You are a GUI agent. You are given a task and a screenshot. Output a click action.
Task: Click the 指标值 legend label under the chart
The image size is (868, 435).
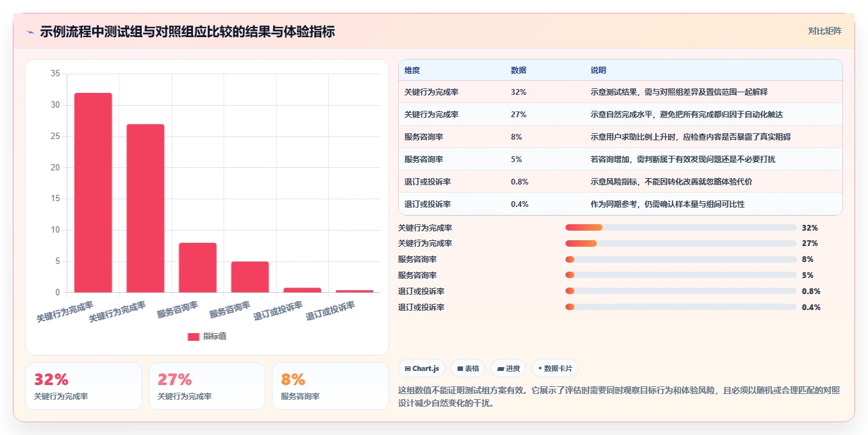[215, 336]
